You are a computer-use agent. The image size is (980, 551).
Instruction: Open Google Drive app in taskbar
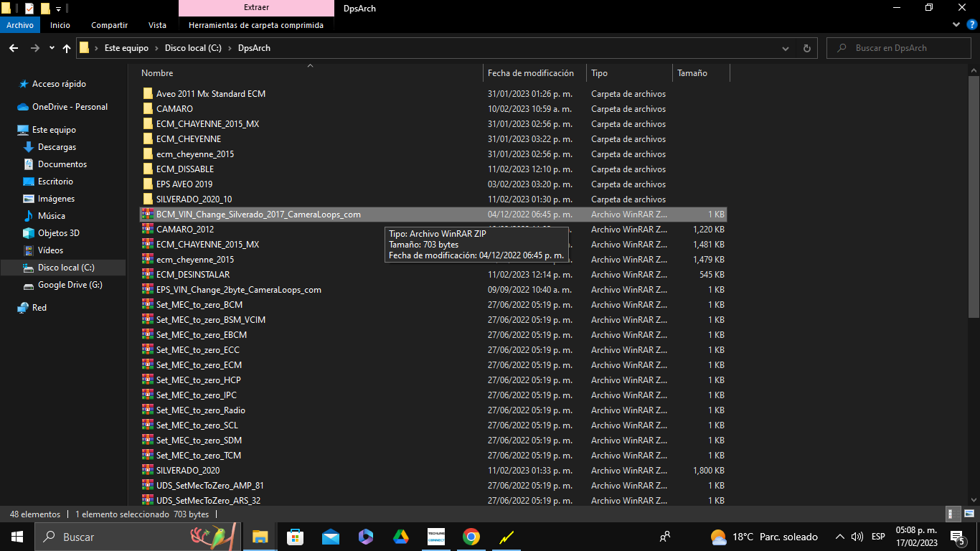[x=400, y=536]
